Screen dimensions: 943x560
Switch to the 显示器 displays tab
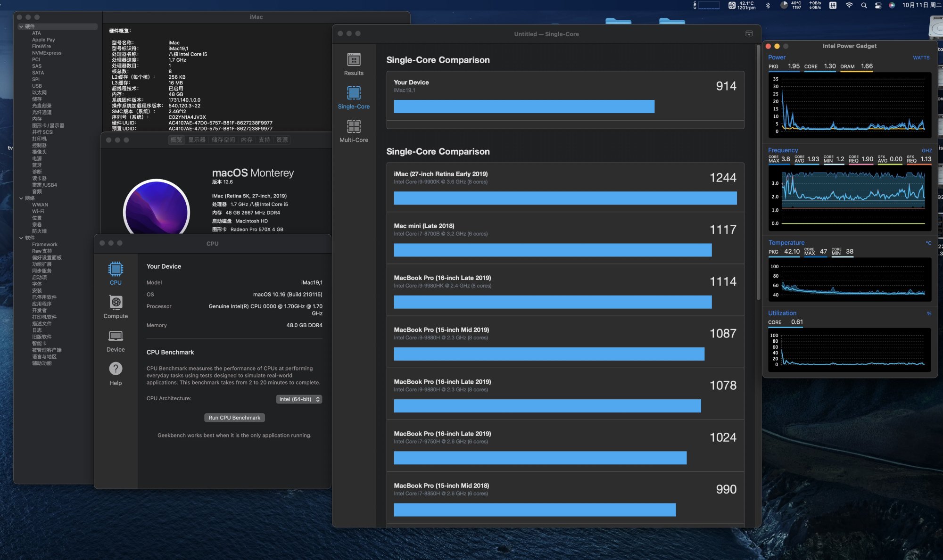197,140
